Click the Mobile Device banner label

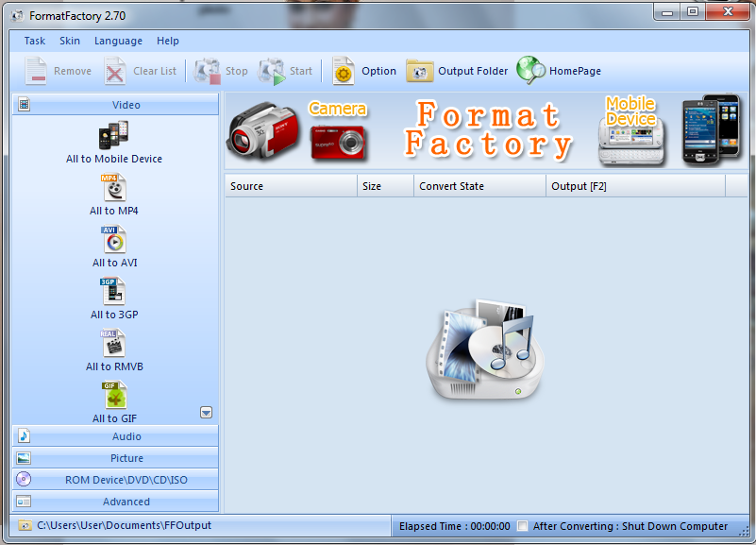click(x=630, y=111)
